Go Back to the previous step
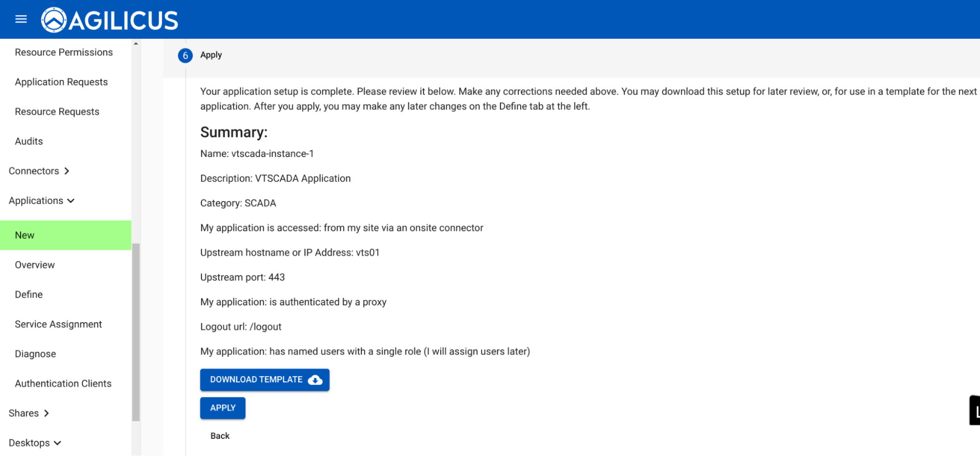 pos(220,436)
